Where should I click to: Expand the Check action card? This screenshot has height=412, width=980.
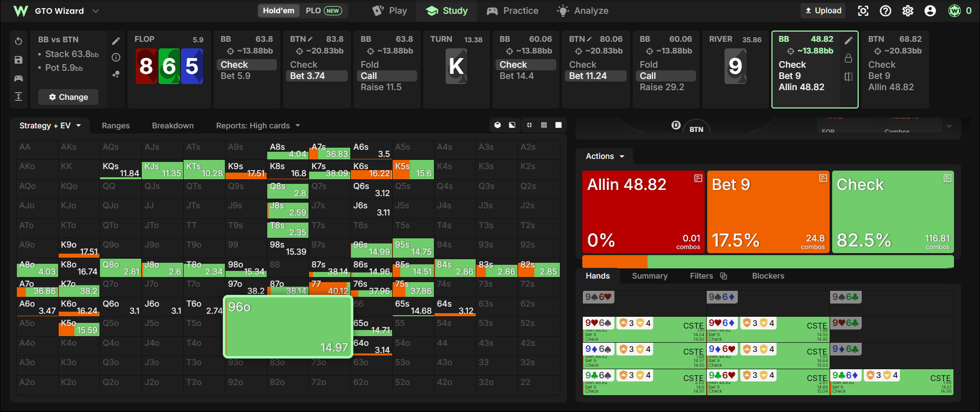947,178
